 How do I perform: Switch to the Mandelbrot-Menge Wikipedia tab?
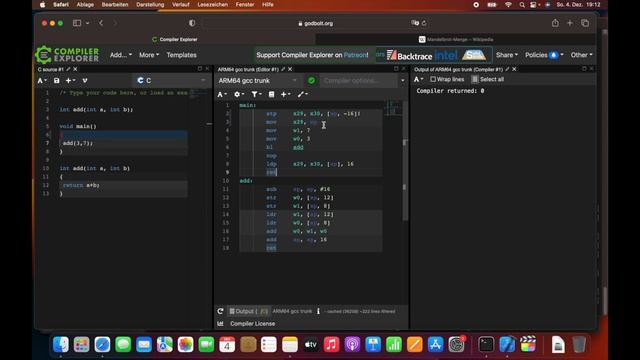pos(456,40)
